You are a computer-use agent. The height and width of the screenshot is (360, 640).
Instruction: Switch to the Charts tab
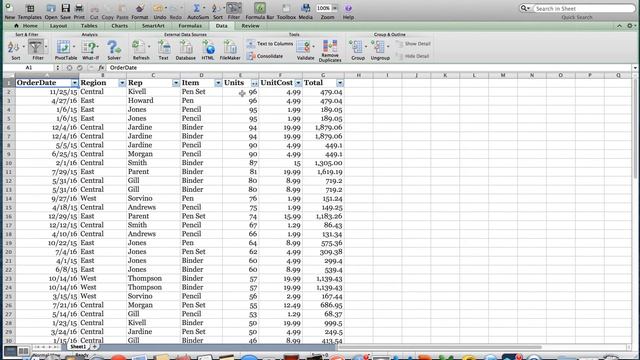(x=119, y=26)
